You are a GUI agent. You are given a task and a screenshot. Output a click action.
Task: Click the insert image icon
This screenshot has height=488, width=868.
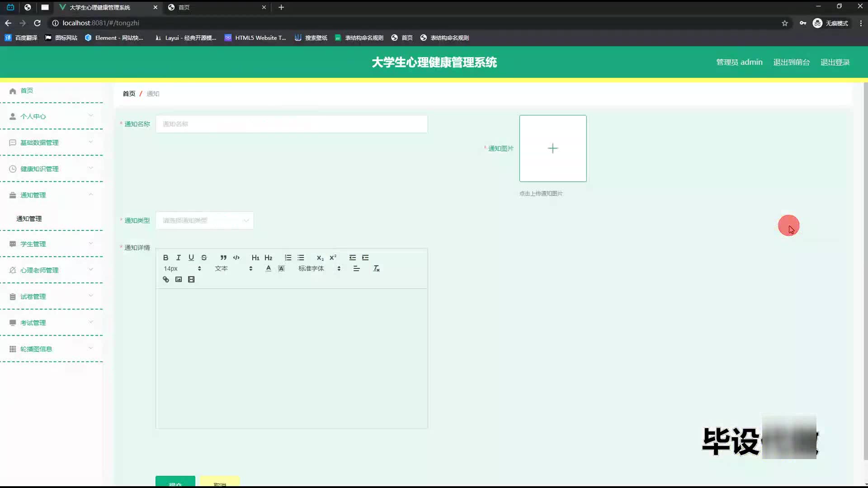179,279
